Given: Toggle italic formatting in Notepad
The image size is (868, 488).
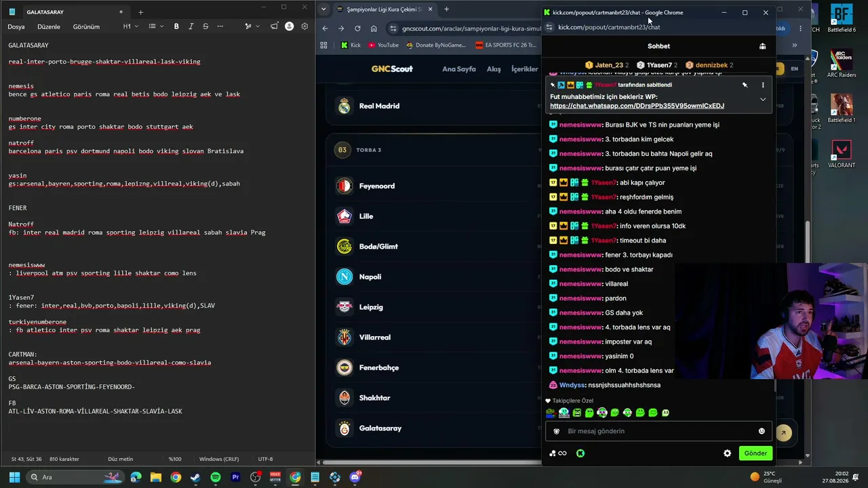Looking at the screenshot, I should (191, 26).
